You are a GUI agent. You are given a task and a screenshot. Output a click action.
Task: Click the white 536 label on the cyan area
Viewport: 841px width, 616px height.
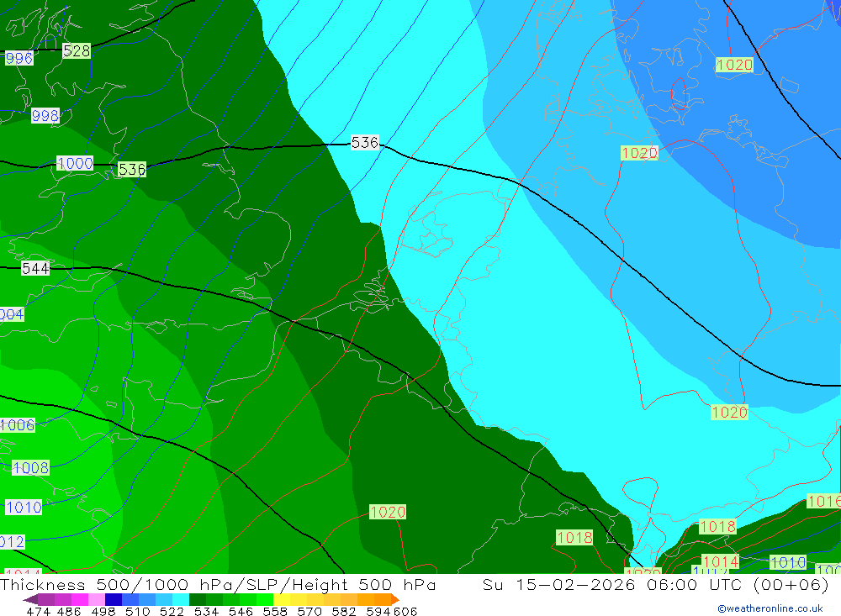365,142
